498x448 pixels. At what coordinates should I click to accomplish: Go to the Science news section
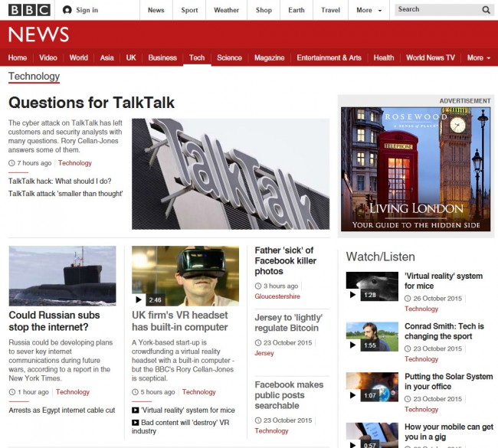click(x=229, y=57)
